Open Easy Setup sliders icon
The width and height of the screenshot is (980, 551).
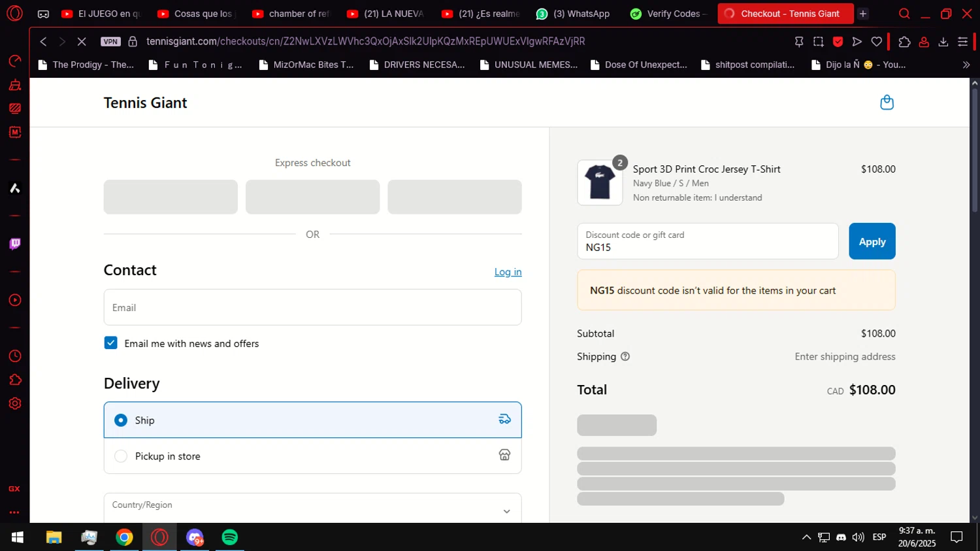coord(962,41)
